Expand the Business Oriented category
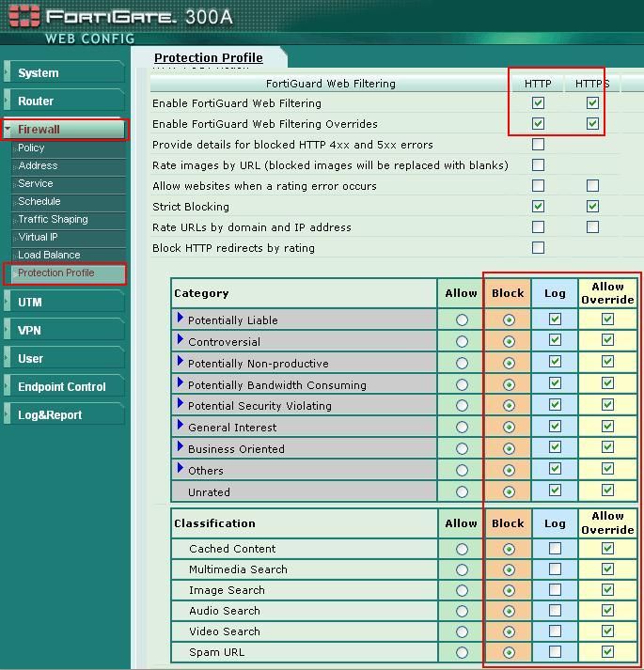Viewport: 644px width, 670px height. (x=180, y=446)
